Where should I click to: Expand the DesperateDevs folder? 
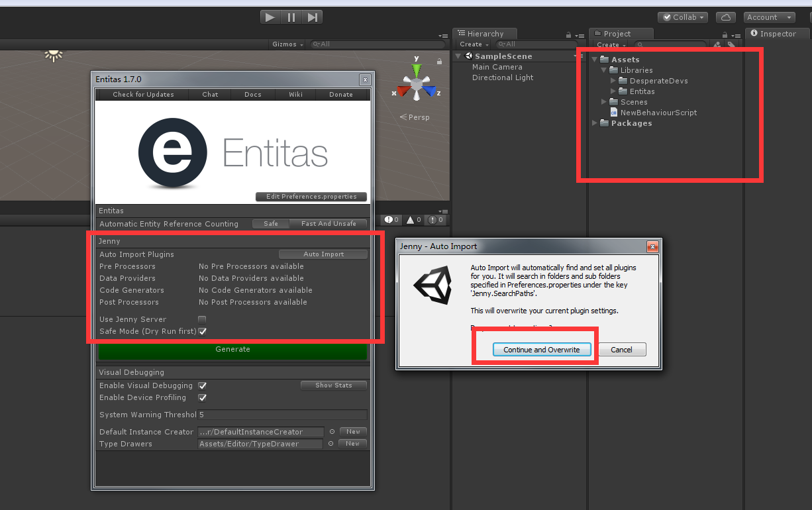[x=612, y=80]
